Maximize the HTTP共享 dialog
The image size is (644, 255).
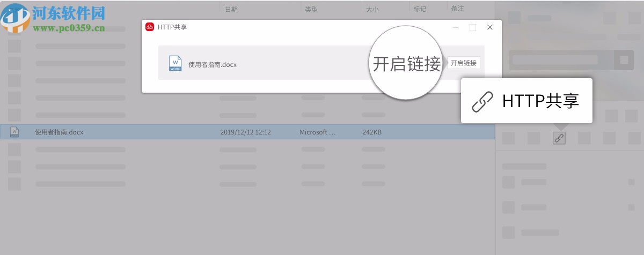(473, 27)
